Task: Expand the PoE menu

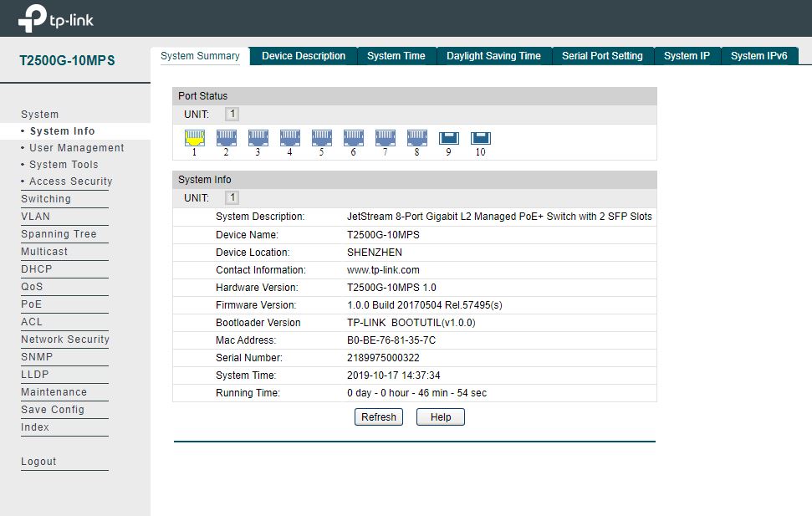Action: 32,304
